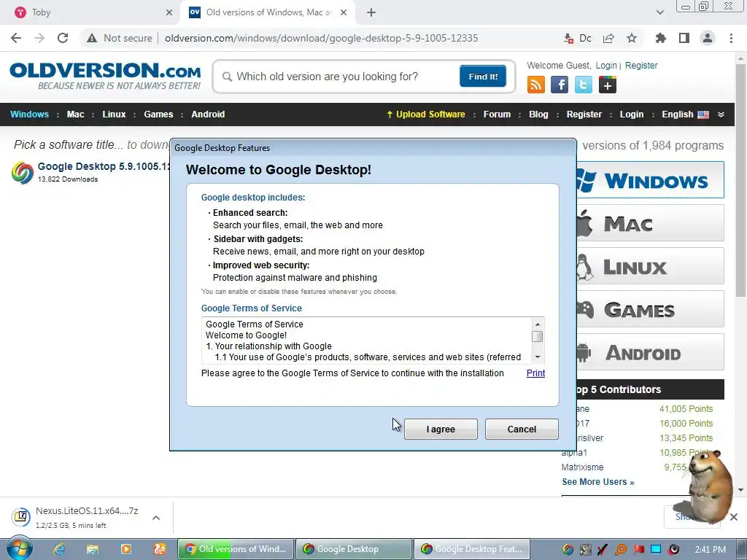Open the Chrome profile avatar icon
Viewport: 747px width, 560px height.
(x=708, y=38)
